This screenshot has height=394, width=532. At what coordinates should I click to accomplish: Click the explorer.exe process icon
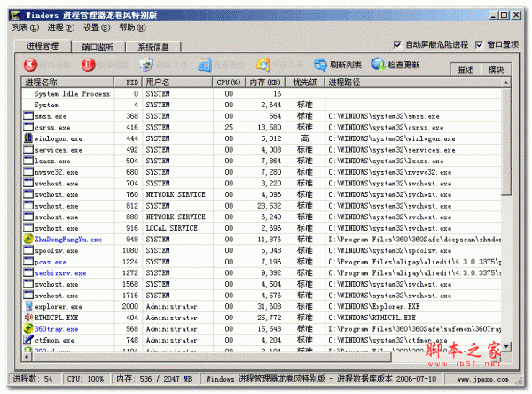(28, 306)
